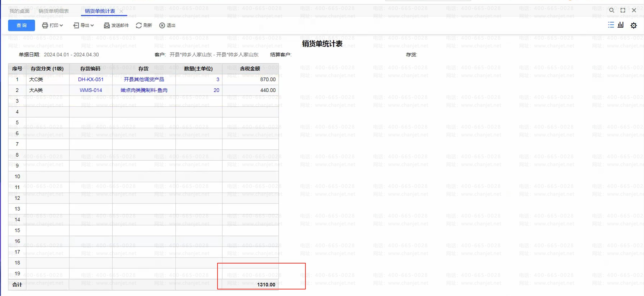Open the report settings gear
Screen dimensions: 644x296
point(633,25)
